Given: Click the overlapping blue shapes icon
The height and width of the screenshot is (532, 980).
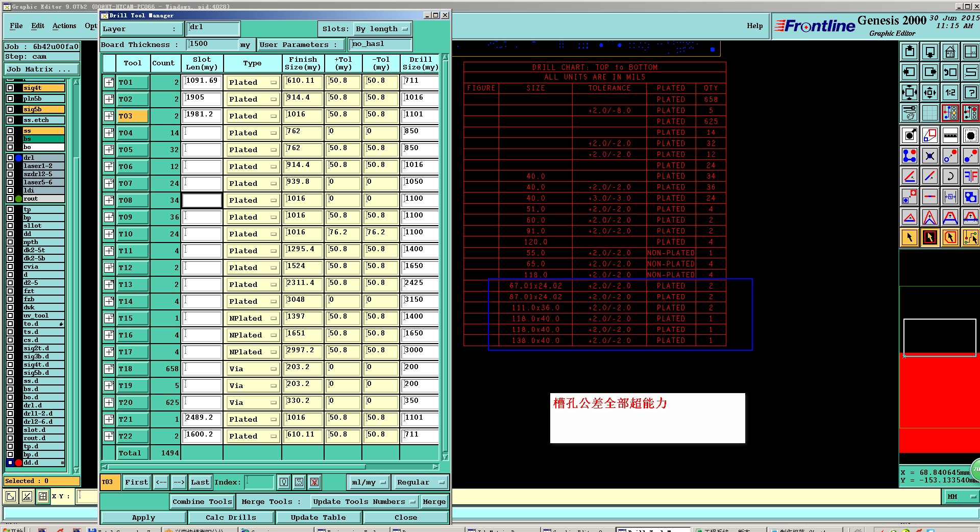Looking at the screenshot, I should (x=970, y=197).
